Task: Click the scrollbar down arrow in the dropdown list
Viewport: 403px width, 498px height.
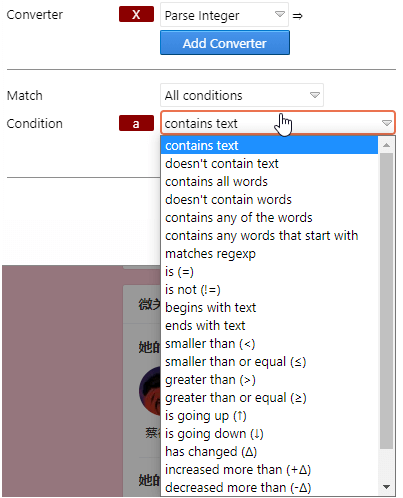Action: point(387,487)
